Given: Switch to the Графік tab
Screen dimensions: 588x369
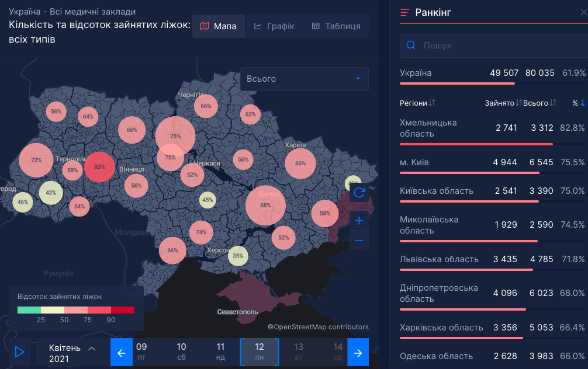Looking at the screenshot, I should [274, 26].
